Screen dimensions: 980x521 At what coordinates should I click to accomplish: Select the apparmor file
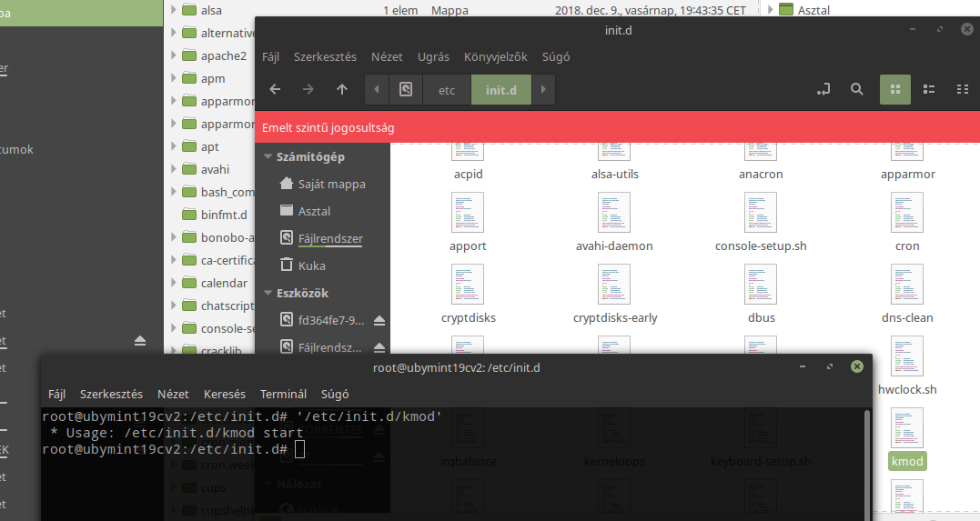907,175
